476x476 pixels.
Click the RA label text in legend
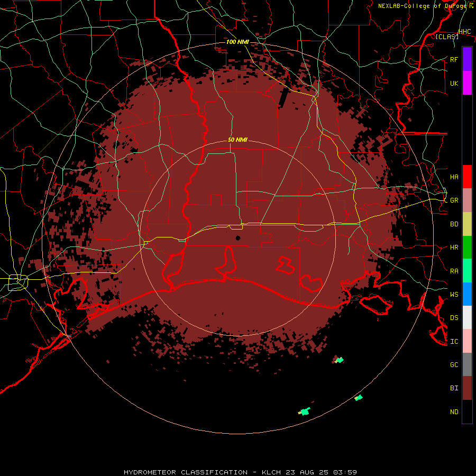(454, 271)
